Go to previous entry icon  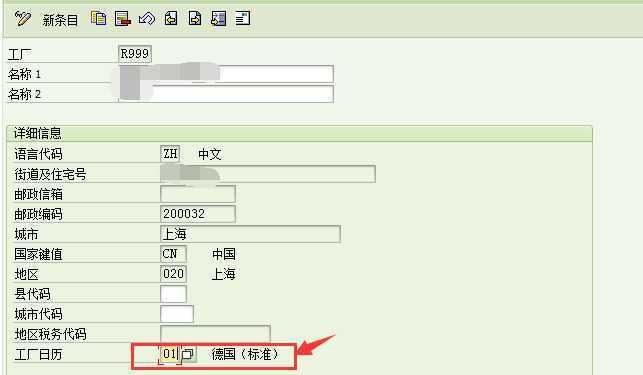pos(171,19)
